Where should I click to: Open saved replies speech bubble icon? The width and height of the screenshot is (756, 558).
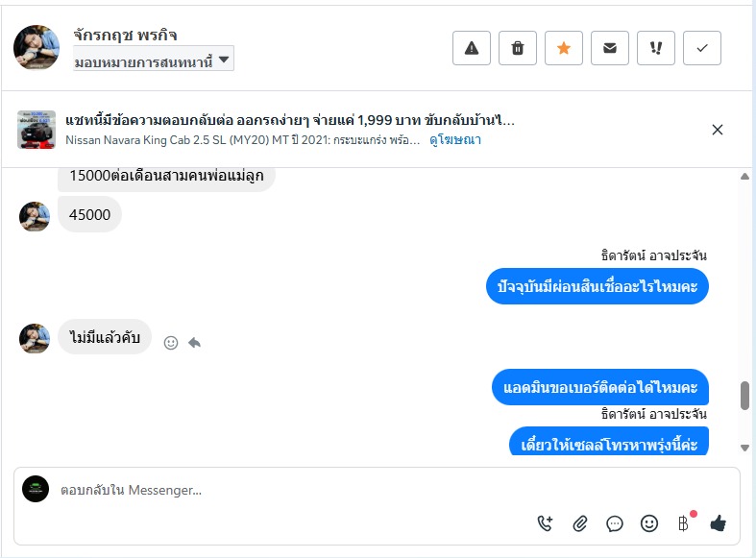tap(615, 523)
